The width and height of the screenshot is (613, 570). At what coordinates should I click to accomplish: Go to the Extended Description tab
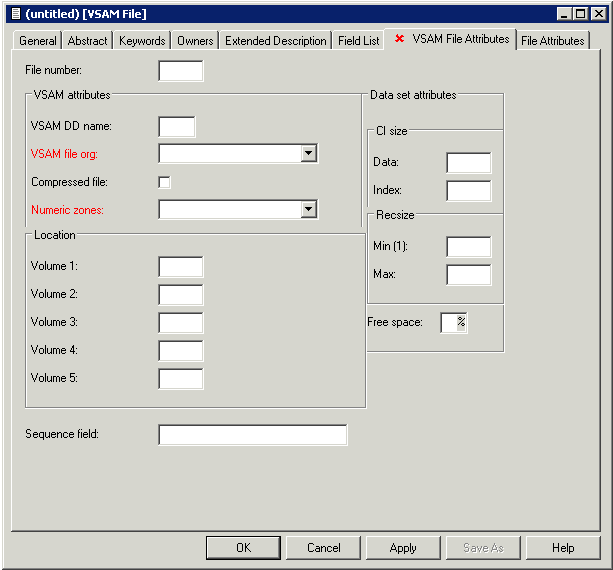coord(275,41)
